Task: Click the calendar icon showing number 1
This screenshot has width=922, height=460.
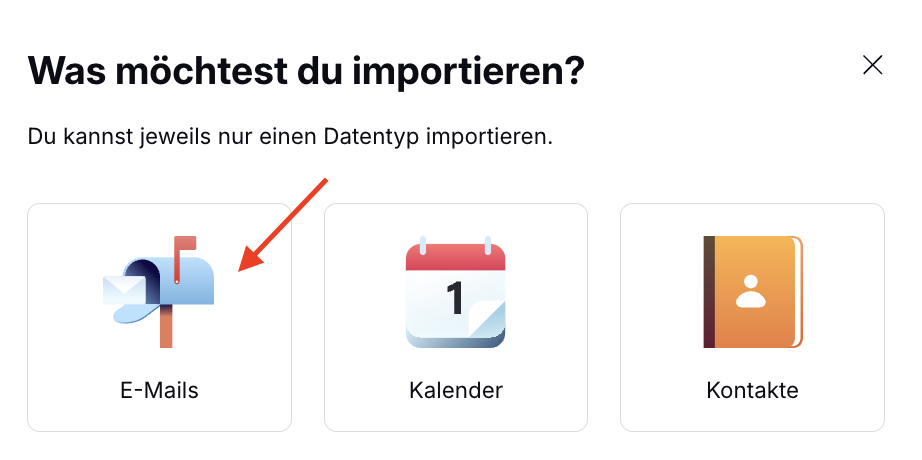Action: (455, 293)
